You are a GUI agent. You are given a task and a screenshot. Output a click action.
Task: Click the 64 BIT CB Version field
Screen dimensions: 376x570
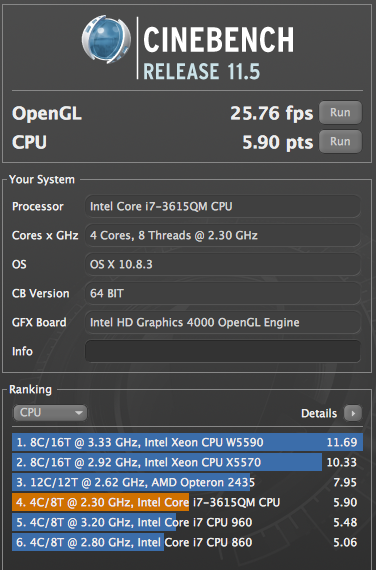[x=223, y=293]
